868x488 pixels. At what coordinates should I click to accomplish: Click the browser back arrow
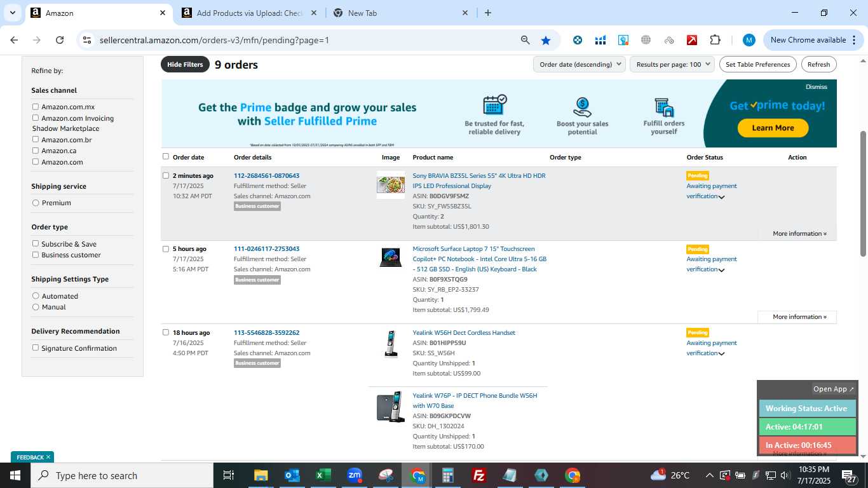pyautogui.click(x=14, y=40)
